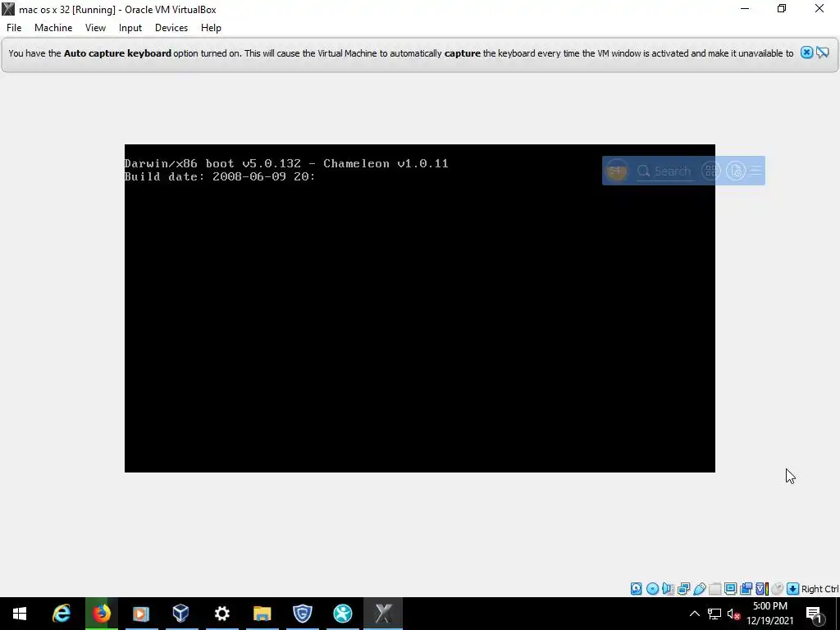Image resolution: width=840 pixels, height=630 pixels.
Task: Click the mouse integration status icon
Action: coord(778,589)
